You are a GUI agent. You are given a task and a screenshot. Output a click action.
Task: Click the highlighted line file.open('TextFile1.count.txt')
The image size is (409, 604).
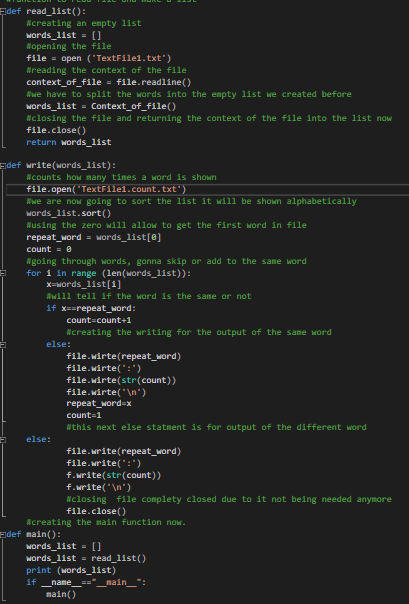(x=106, y=189)
